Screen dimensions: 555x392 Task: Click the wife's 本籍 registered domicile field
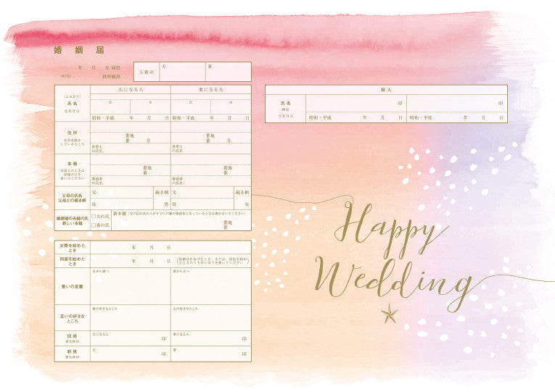tap(211, 169)
